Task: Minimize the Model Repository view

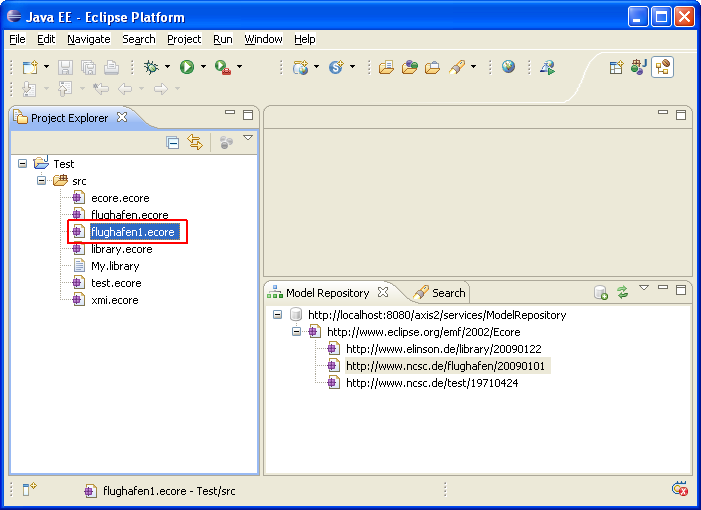Action: click(x=663, y=287)
